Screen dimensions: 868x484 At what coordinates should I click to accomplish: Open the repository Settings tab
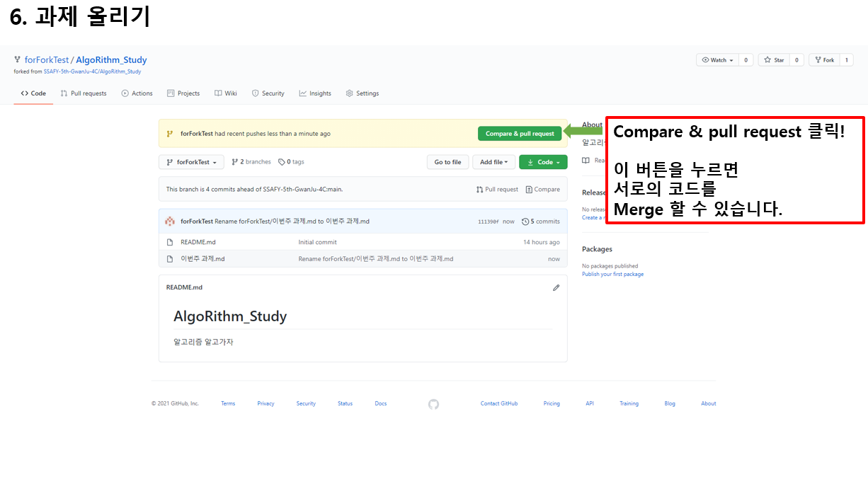point(362,93)
